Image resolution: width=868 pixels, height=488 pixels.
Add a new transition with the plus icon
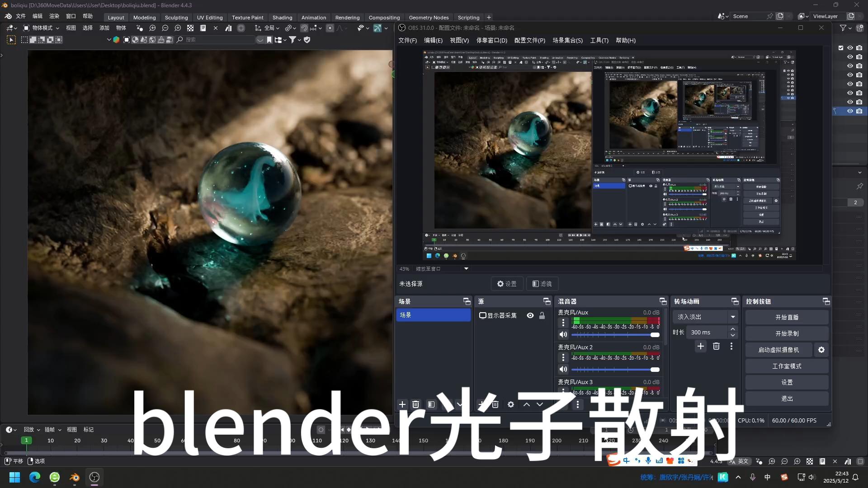pyautogui.click(x=701, y=346)
